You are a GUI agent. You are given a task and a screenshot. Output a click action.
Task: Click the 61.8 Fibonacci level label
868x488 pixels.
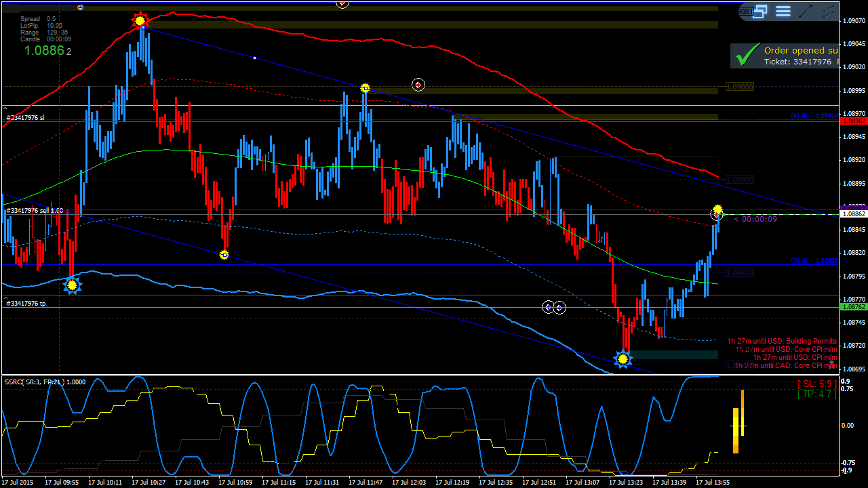point(814,116)
